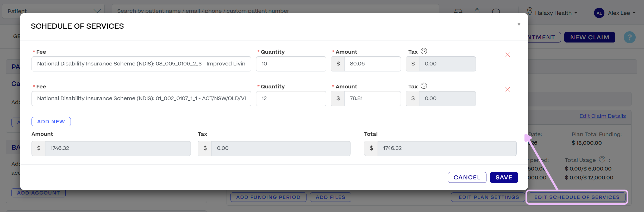Screen dimensions: 644x212
Task: Close the Schedule of Services dialog
Action: (x=519, y=24)
